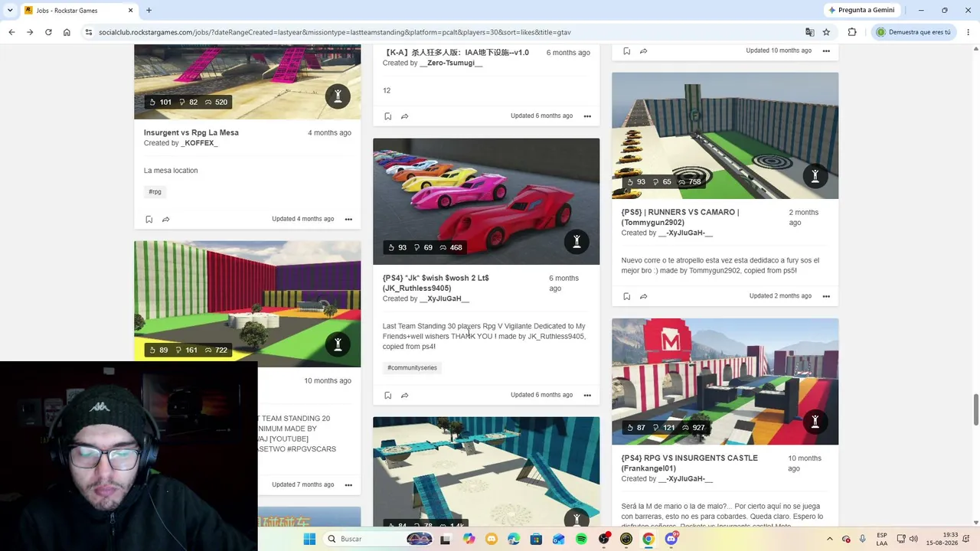Open OBS Studio from the taskbar
This screenshot has width=980, height=551.
click(x=604, y=539)
